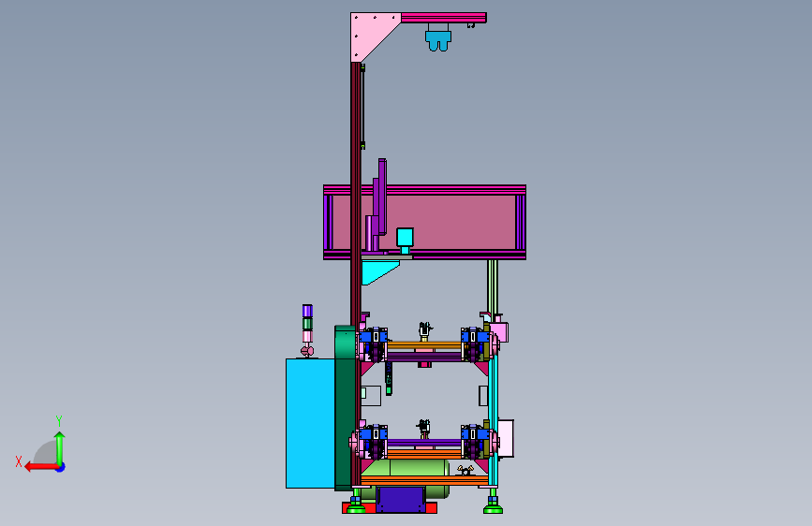Select the magenta horizontal top arm beam
Image resolution: width=812 pixels, height=526 pixels.
444,18
